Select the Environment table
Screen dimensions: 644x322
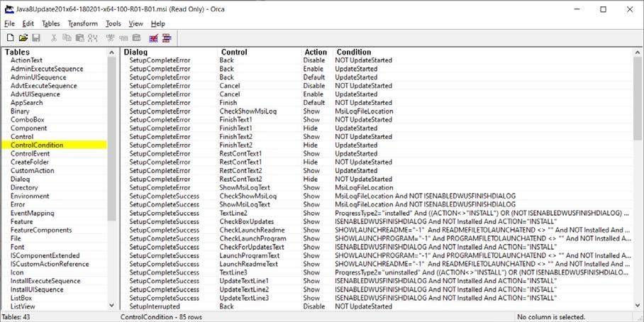(x=30, y=196)
